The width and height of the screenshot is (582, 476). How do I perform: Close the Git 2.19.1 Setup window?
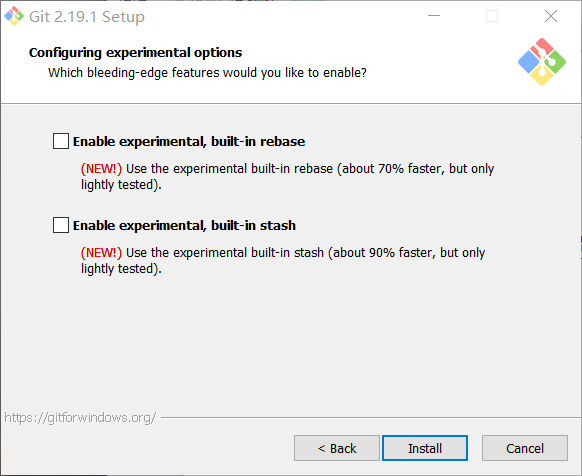pos(551,16)
